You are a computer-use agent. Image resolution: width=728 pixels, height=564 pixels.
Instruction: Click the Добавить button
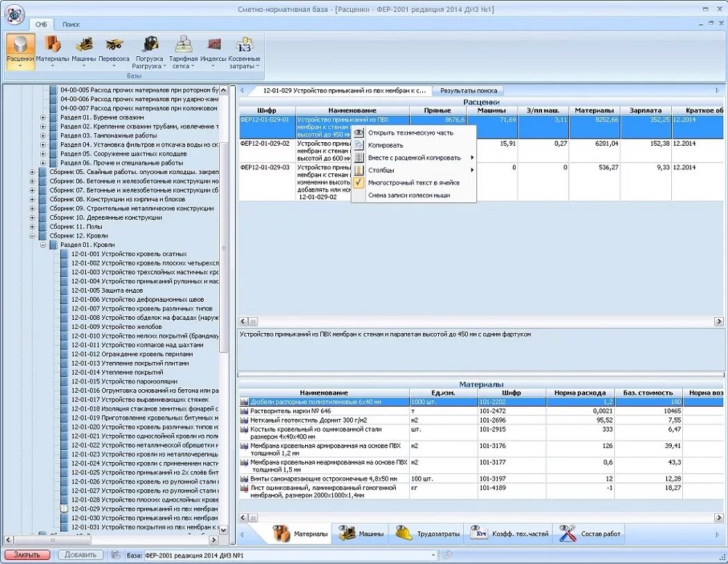(80, 555)
